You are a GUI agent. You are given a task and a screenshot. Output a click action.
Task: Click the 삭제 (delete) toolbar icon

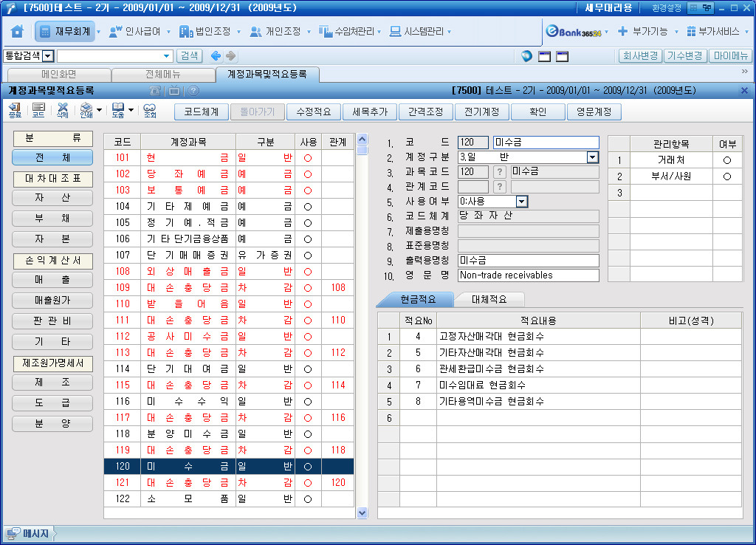pyautogui.click(x=63, y=112)
